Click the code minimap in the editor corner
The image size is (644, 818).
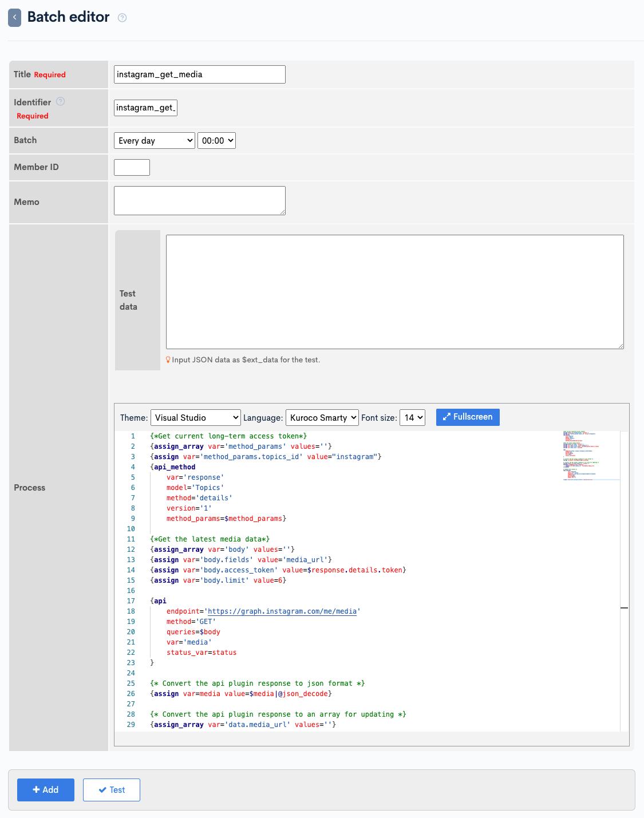590,455
